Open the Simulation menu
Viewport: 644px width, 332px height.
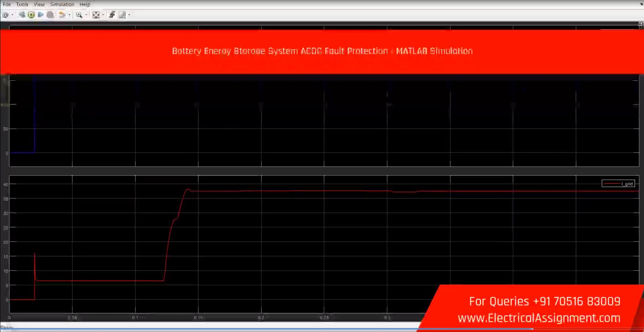pyautogui.click(x=62, y=4)
